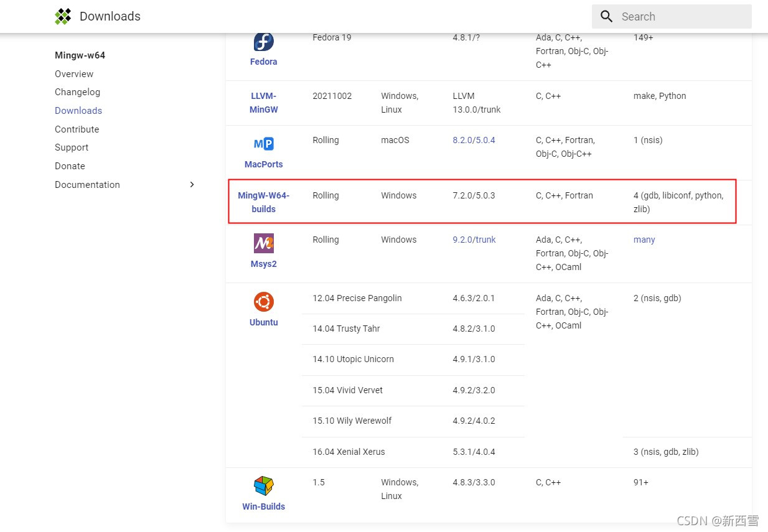Click the 8.2.0/5.0.4 version link
This screenshot has width=768, height=532.
click(474, 140)
